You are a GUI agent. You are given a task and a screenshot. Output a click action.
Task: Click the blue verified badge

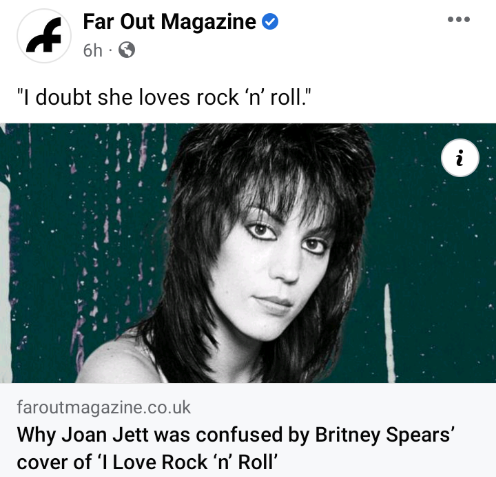(270, 22)
